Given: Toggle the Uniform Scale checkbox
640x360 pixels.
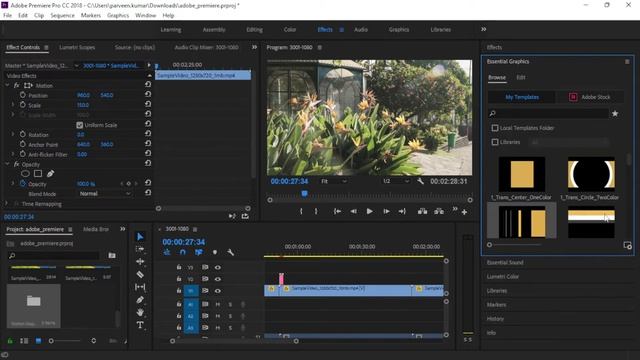Looking at the screenshot, I should [80, 125].
